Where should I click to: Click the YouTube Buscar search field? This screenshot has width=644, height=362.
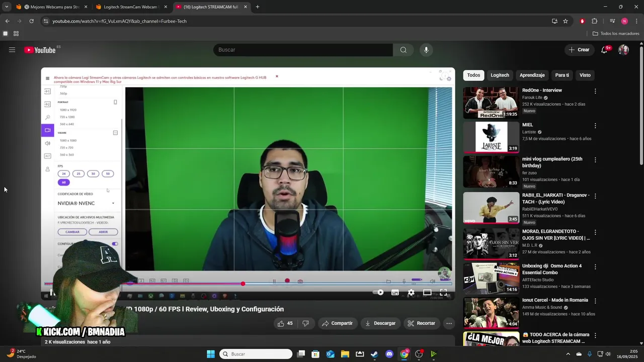(303, 50)
